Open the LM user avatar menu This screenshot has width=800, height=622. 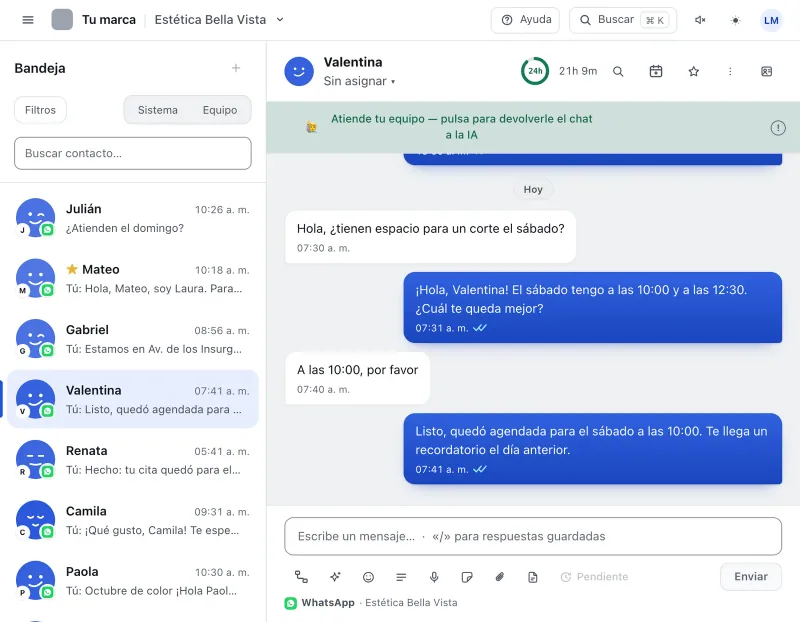click(771, 20)
